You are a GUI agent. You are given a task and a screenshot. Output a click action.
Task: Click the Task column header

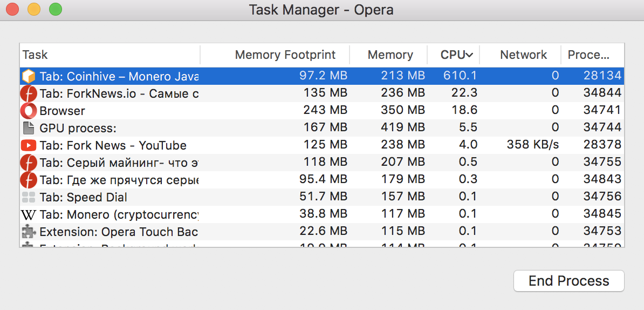pyautogui.click(x=36, y=55)
